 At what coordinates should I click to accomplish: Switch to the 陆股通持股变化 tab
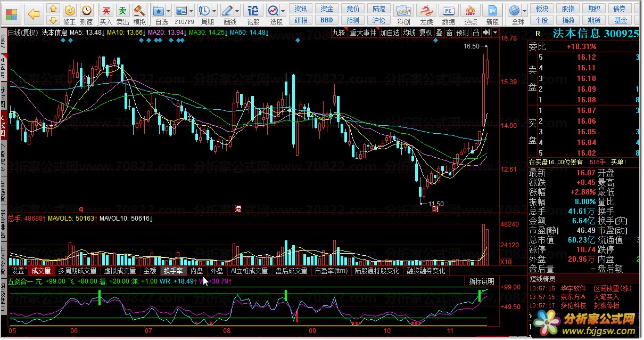(377, 271)
